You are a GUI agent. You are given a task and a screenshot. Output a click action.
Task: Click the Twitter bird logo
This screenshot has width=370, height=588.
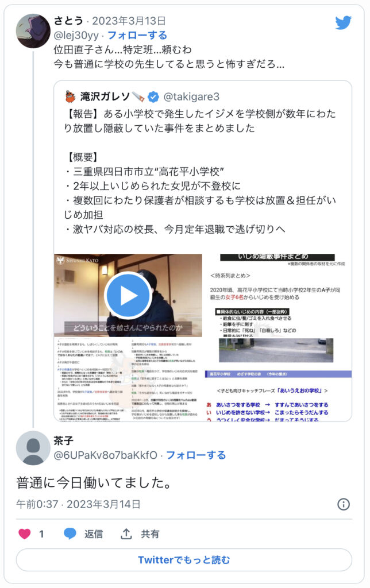click(x=344, y=22)
